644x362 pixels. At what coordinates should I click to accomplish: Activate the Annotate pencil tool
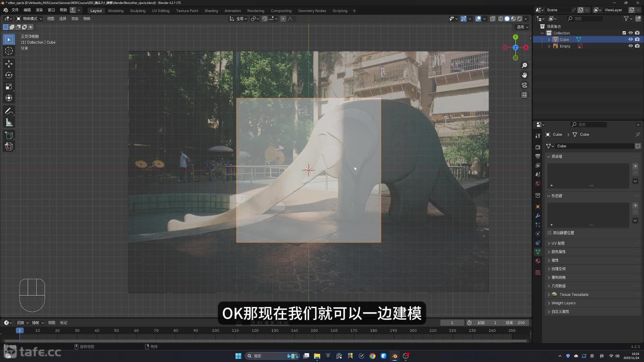click(x=9, y=111)
